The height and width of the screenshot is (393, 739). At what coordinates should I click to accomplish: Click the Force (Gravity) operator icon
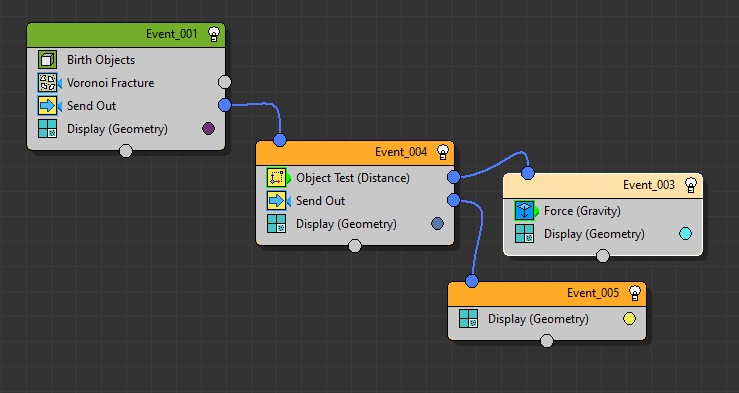[x=525, y=211]
